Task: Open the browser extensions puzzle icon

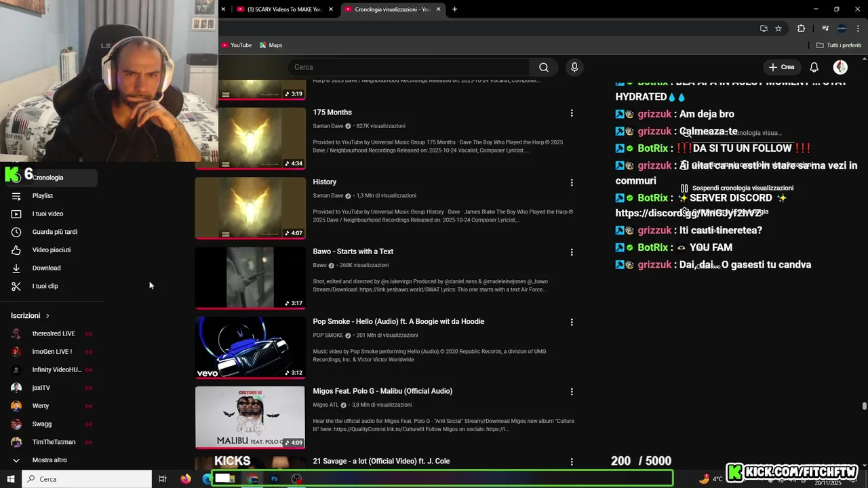Action: click(x=802, y=28)
